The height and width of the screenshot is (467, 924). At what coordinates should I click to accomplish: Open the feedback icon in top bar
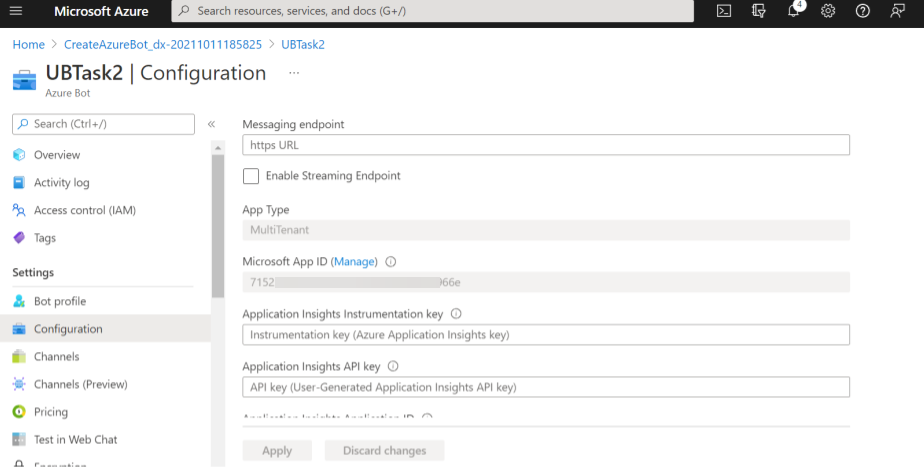[x=897, y=11]
